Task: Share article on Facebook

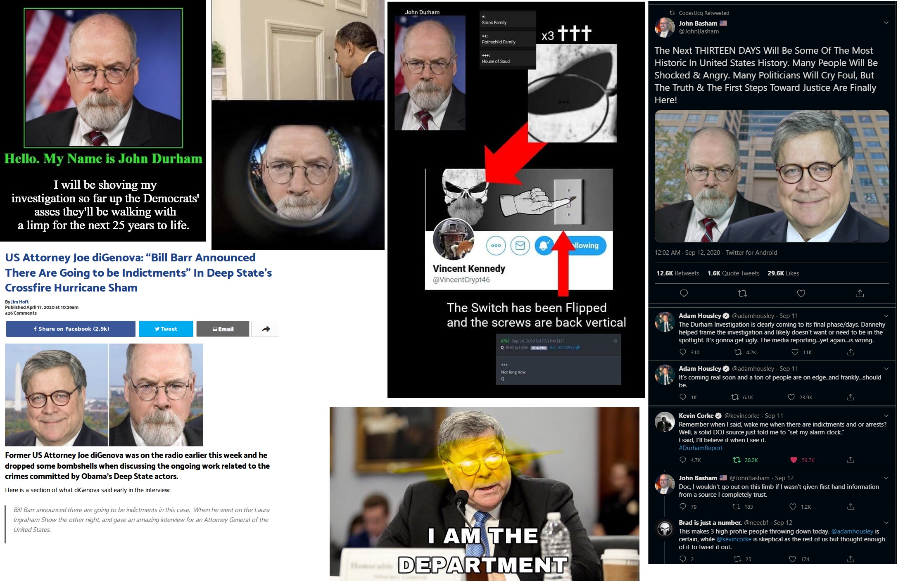Action: (71, 329)
